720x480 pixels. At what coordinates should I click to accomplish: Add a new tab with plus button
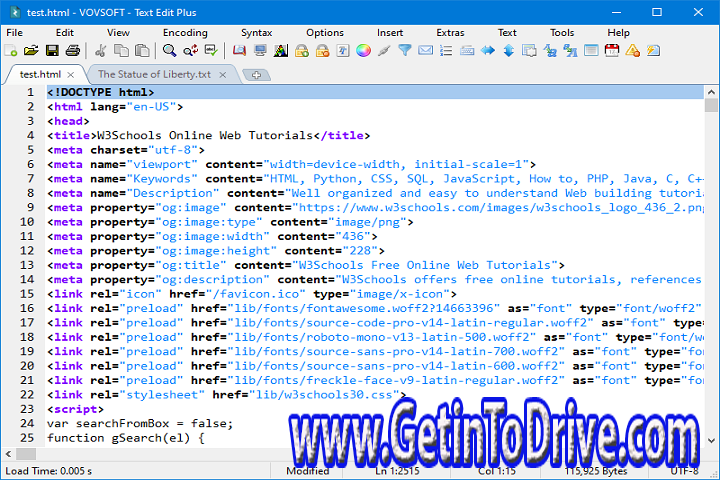(256, 75)
